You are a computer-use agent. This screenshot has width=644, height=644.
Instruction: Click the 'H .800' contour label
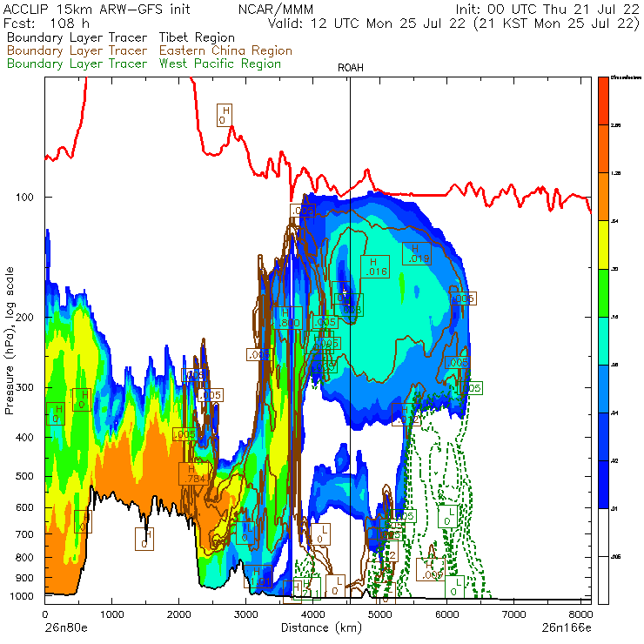(x=288, y=318)
